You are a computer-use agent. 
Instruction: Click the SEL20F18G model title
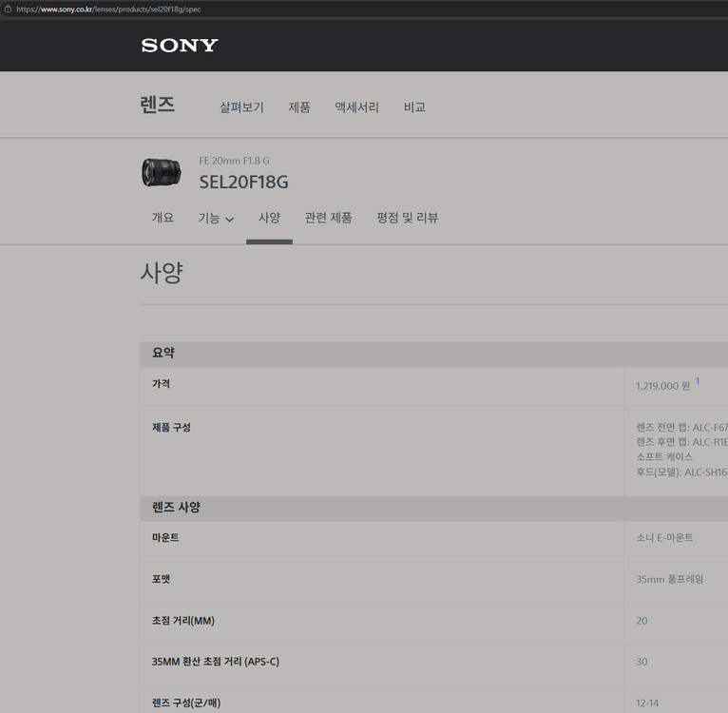point(243,183)
